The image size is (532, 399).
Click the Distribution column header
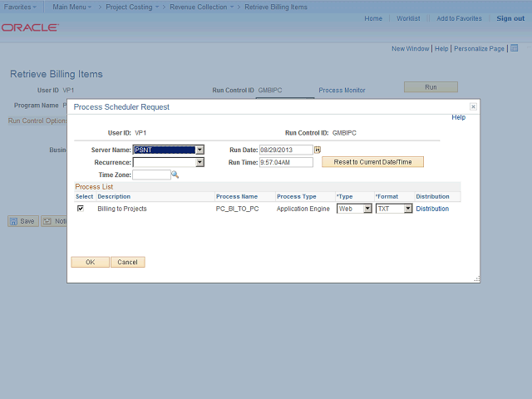(x=432, y=196)
